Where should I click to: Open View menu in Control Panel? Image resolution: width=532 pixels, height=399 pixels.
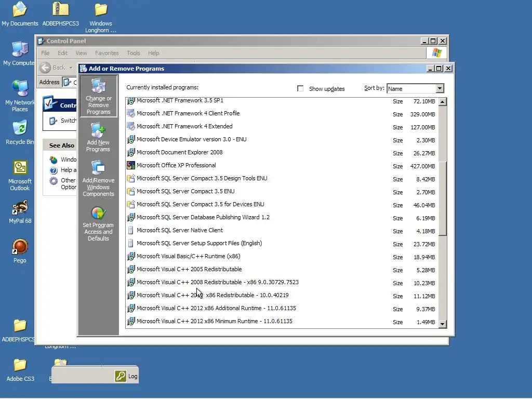[81, 53]
